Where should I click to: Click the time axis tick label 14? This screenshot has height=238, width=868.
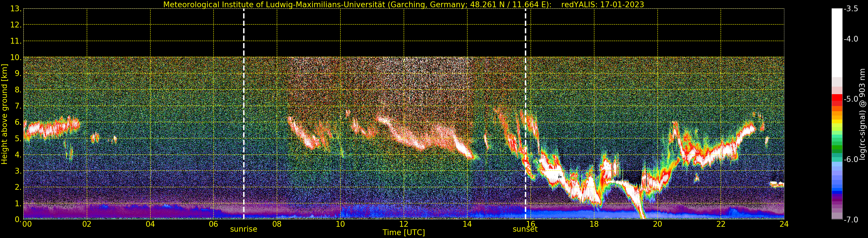[x=467, y=224]
